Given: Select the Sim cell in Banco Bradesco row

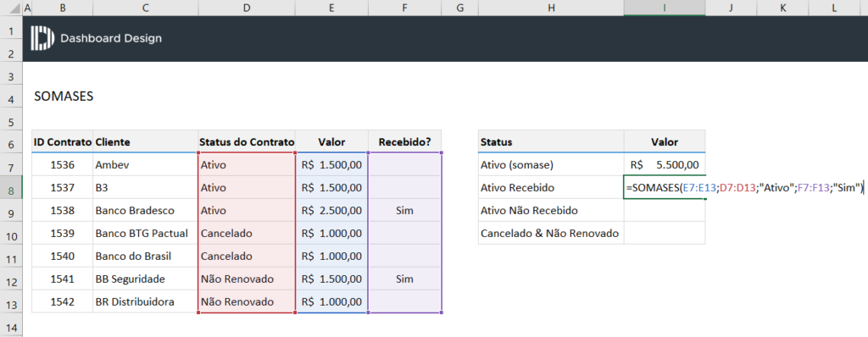Looking at the screenshot, I should (404, 211).
